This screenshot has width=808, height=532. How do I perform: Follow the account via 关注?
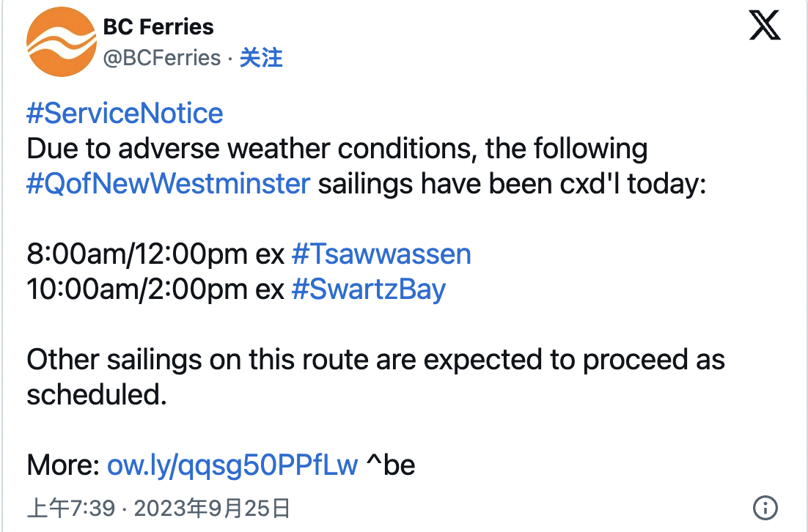[x=261, y=58]
